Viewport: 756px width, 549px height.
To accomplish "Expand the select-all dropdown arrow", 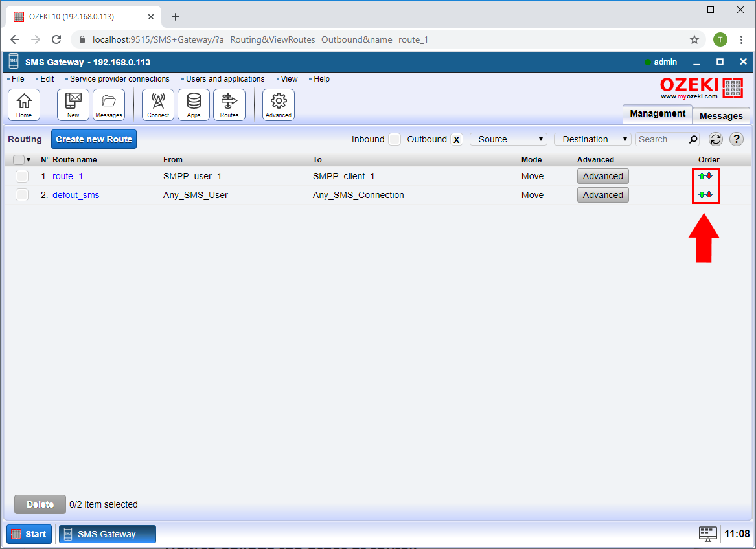I will click(x=29, y=159).
